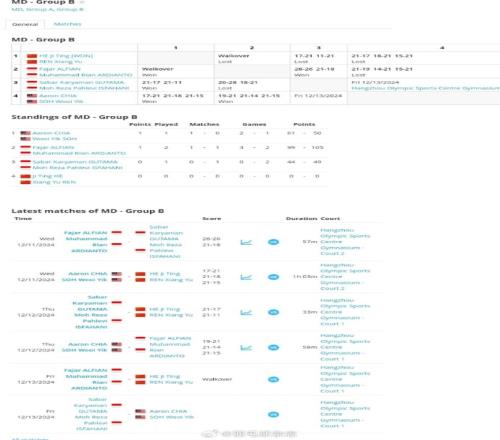Open Xiang Yu REN link in standings
Viewport: 500px width, 440px height.
[54, 182]
